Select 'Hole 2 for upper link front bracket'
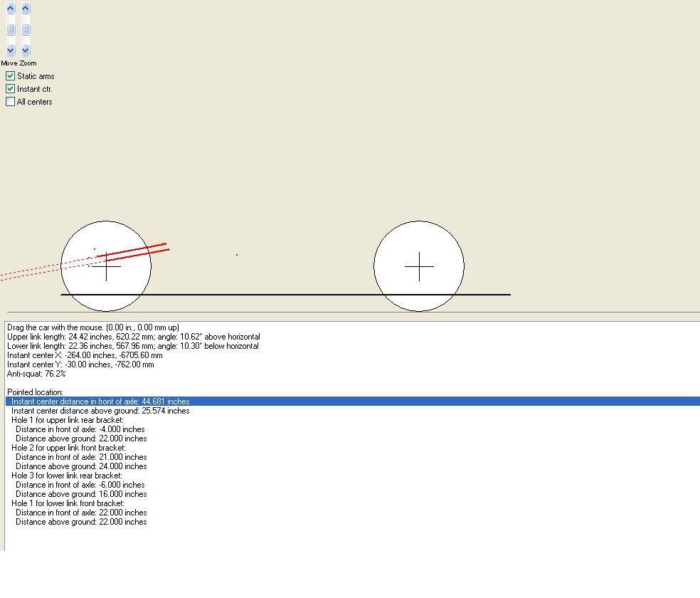Image resolution: width=700 pixels, height=598 pixels. (x=68, y=448)
